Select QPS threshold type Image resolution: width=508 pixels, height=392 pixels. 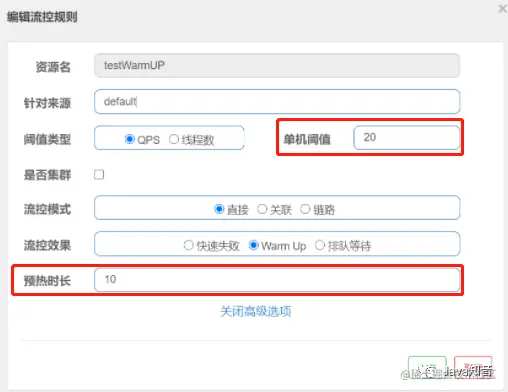click(x=129, y=139)
